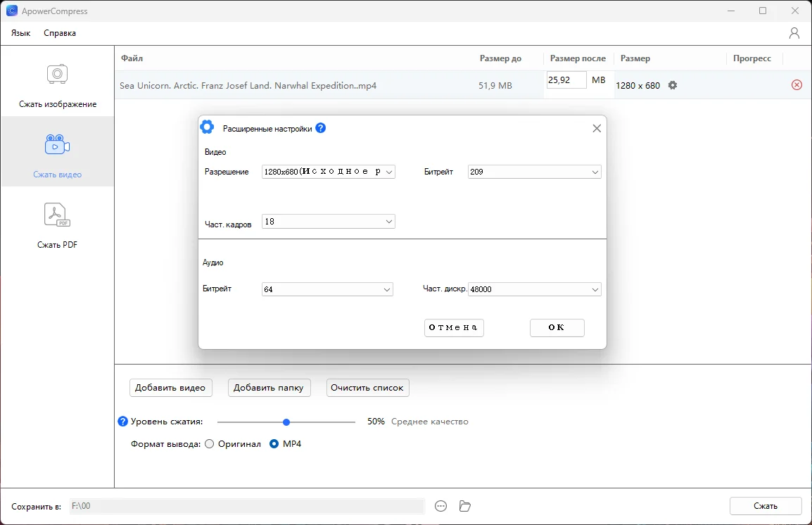
Task: Click help icon next to Уровень сжатия
Action: [x=123, y=422]
